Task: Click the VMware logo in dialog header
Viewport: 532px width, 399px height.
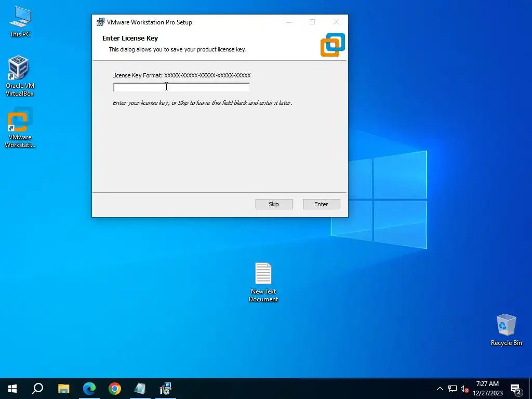Action: [x=332, y=45]
